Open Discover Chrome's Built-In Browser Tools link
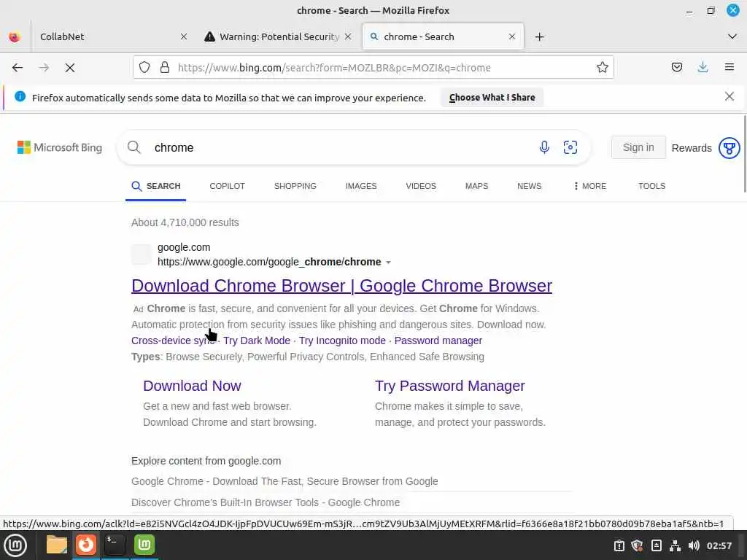Image resolution: width=747 pixels, height=560 pixels. 266,502
